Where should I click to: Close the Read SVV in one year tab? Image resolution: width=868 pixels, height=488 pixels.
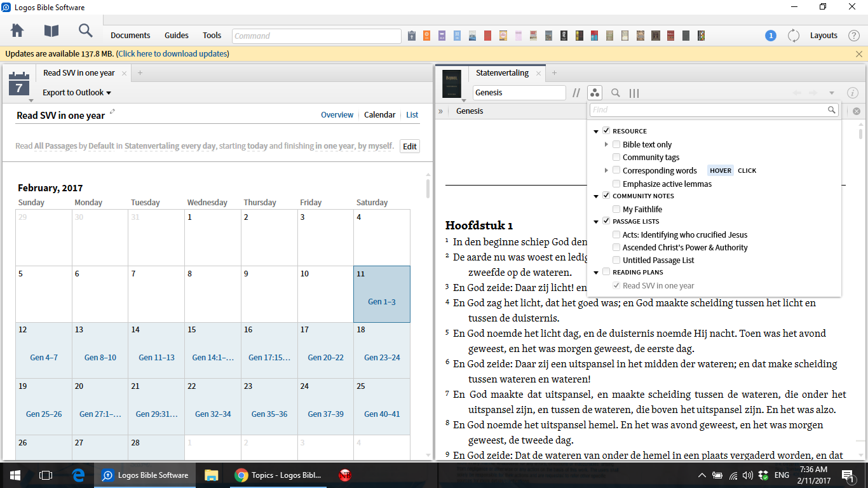click(x=125, y=74)
